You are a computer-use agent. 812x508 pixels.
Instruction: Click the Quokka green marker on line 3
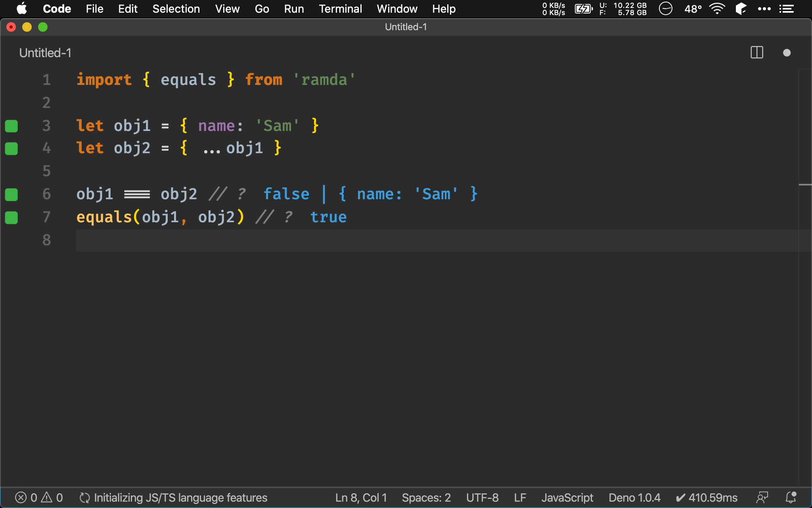coord(11,126)
